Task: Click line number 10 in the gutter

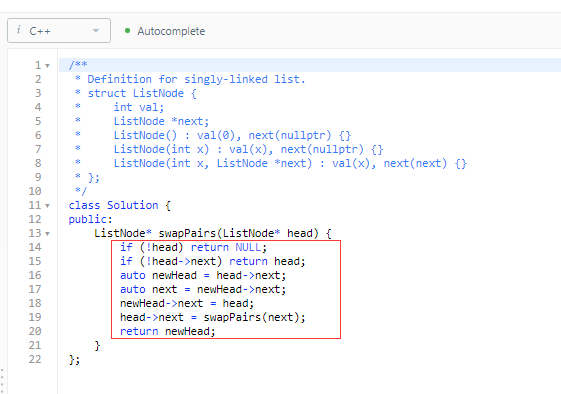Action: coord(35,191)
